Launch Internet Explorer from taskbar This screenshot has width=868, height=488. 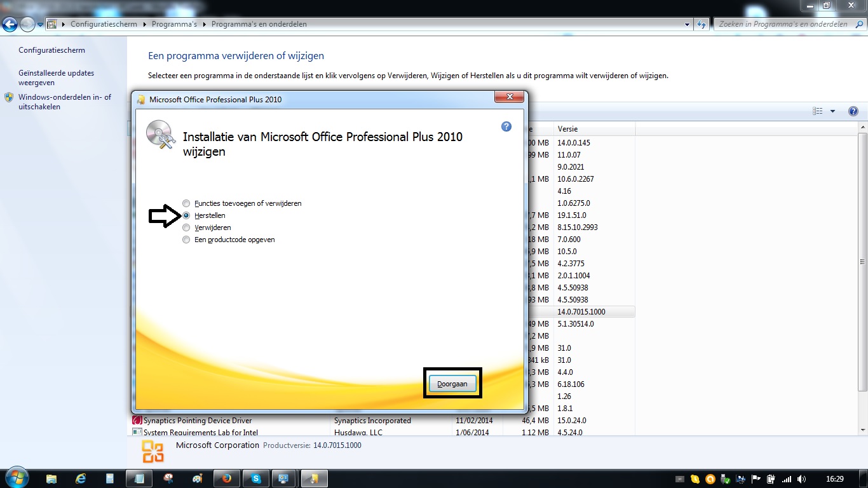coord(81,478)
